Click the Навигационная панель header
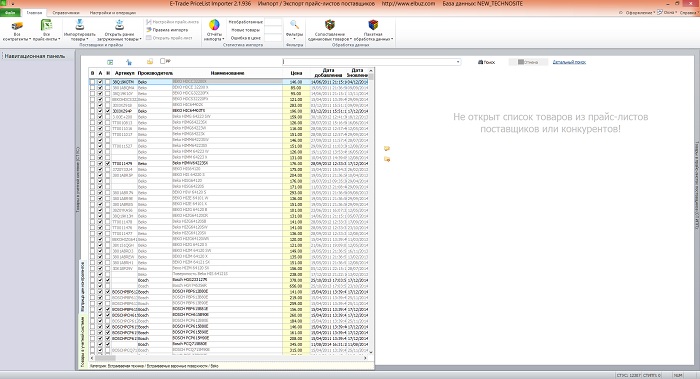 [35, 56]
